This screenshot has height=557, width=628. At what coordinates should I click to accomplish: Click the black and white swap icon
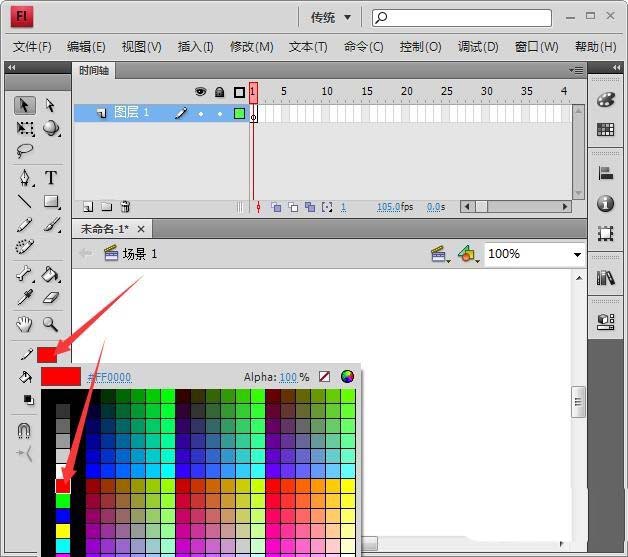(x=28, y=400)
